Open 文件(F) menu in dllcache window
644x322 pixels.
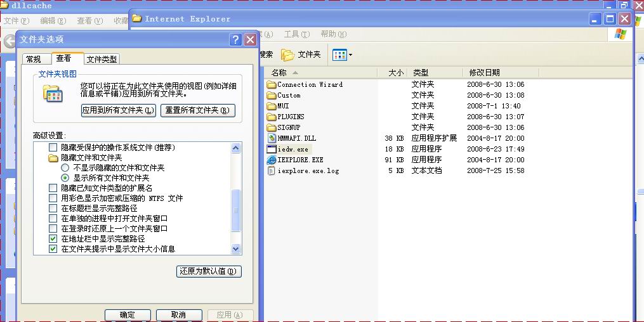(x=17, y=20)
